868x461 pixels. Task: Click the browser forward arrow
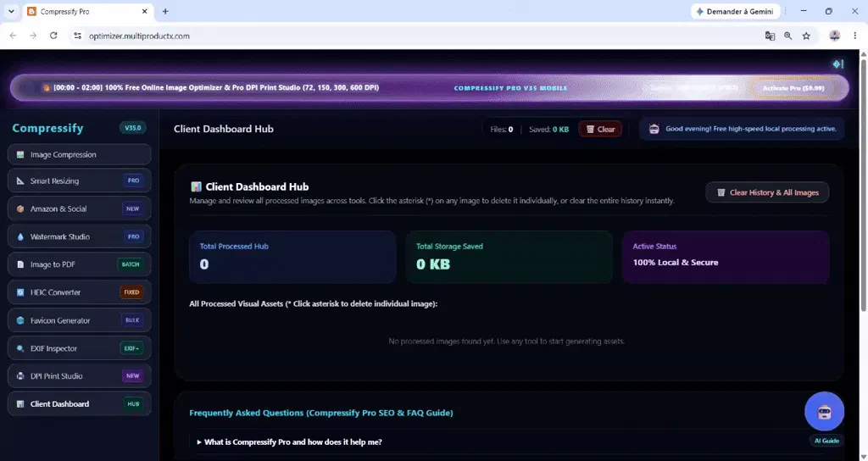tap(33, 36)
